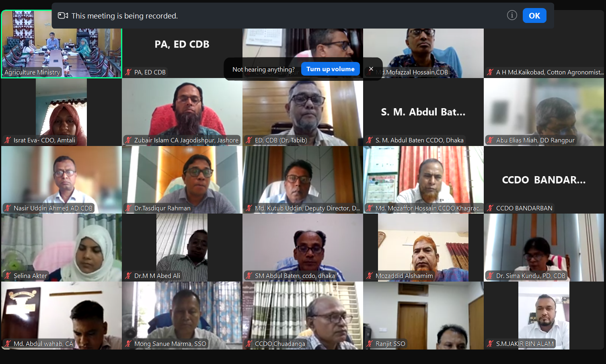Select the Mong Sanue Marma, SSO tile
This screenshot has height=364, width=606.
(x=182, y=315)
